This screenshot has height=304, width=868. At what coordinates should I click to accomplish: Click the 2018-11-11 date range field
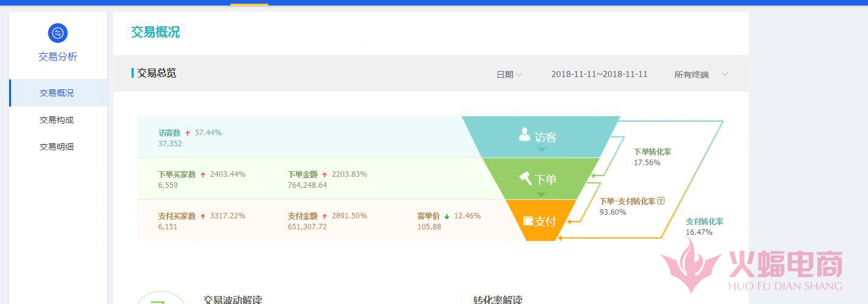[599, 75]
